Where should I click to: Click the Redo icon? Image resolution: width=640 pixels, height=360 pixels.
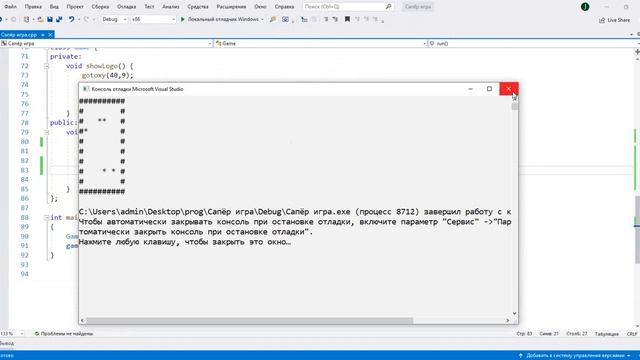point(86,19)
